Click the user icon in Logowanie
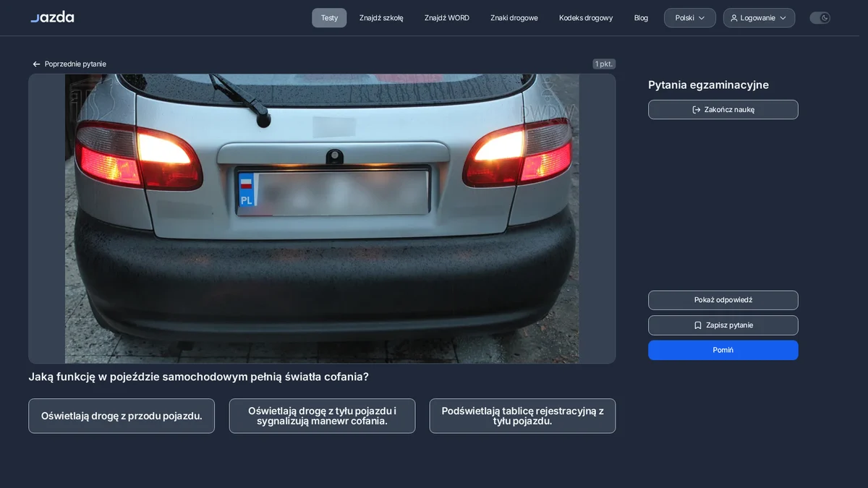Image resolution: width=868 pixels, height=488 pixels. pyautogui.click(x=734, y=18)
